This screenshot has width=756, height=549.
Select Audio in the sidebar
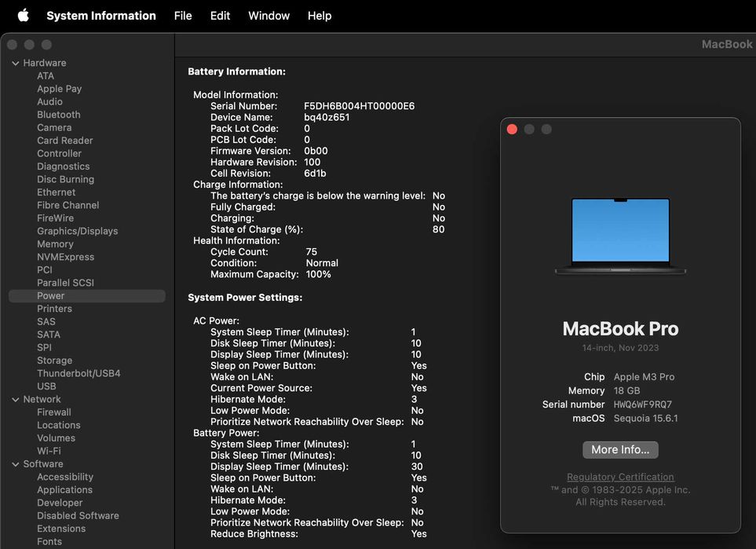pos(49,102)
